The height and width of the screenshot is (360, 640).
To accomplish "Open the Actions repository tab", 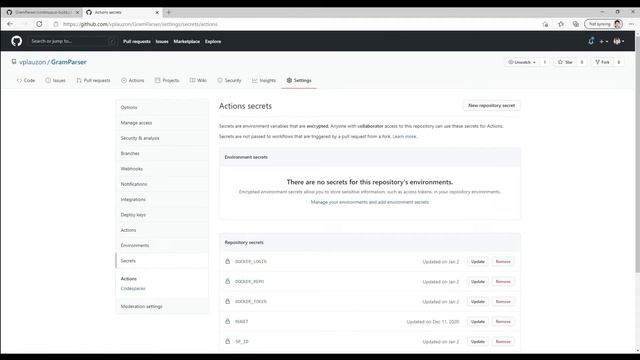I will click(133, 80).
